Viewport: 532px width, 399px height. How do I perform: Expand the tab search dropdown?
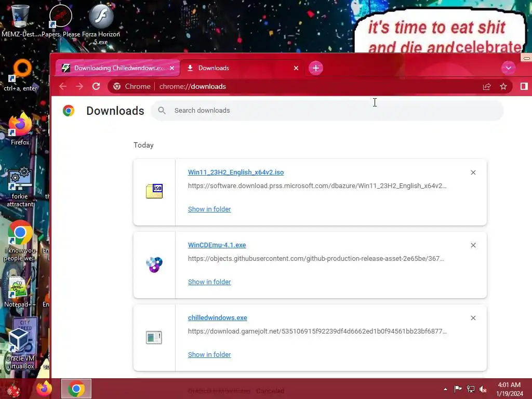(508, 68)
